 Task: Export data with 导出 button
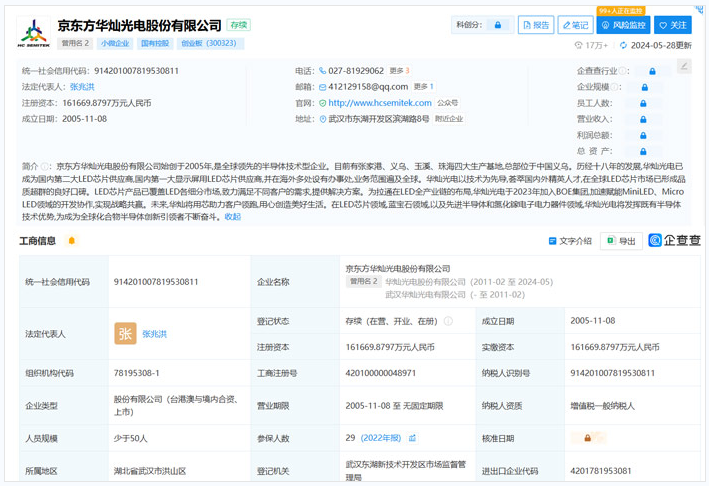621,241
